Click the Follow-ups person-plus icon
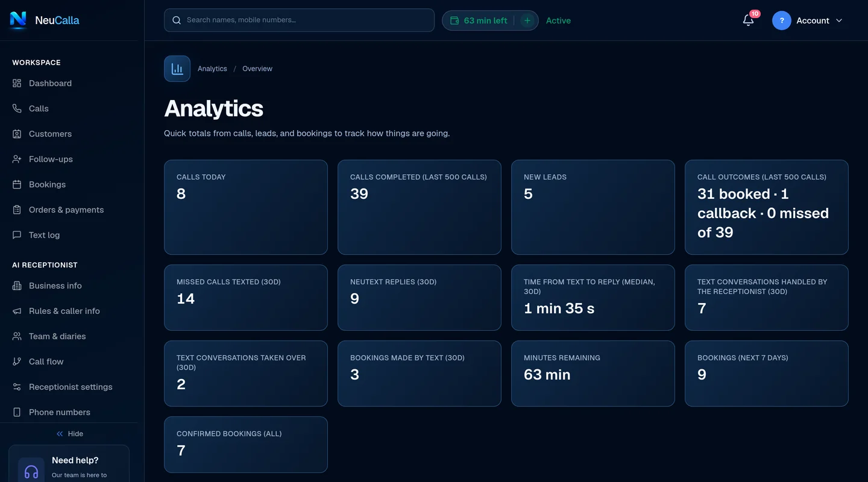The height and width of the screenshot is (482, 868). tap(17, 159)
